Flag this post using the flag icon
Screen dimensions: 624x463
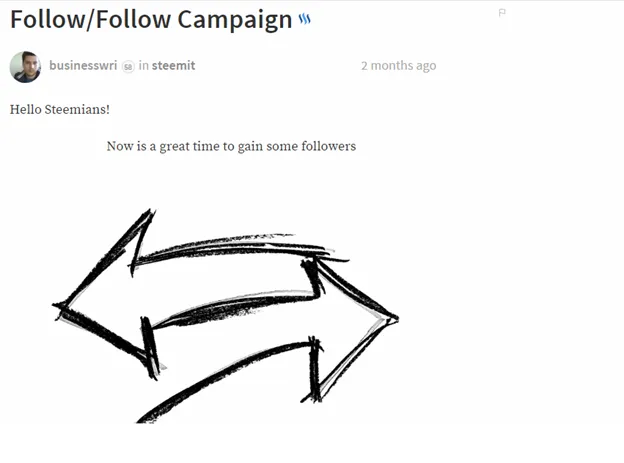[x=502, y=13]
